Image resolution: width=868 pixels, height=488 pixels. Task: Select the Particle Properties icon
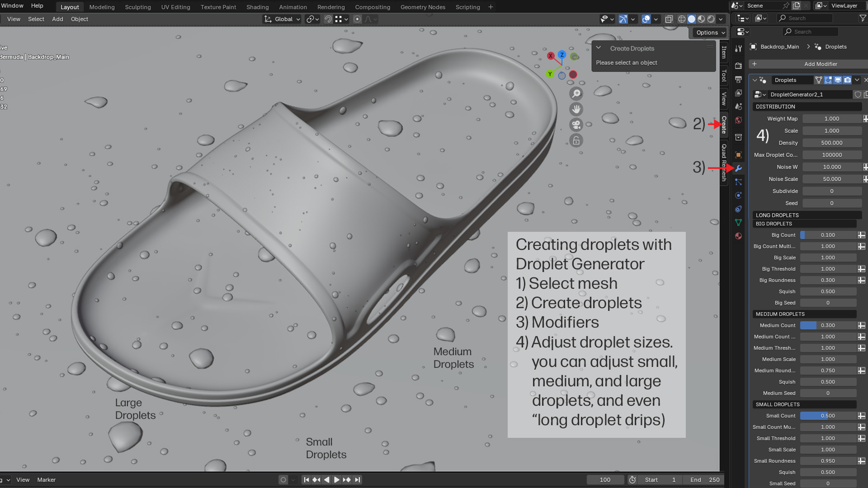(738, 182)
